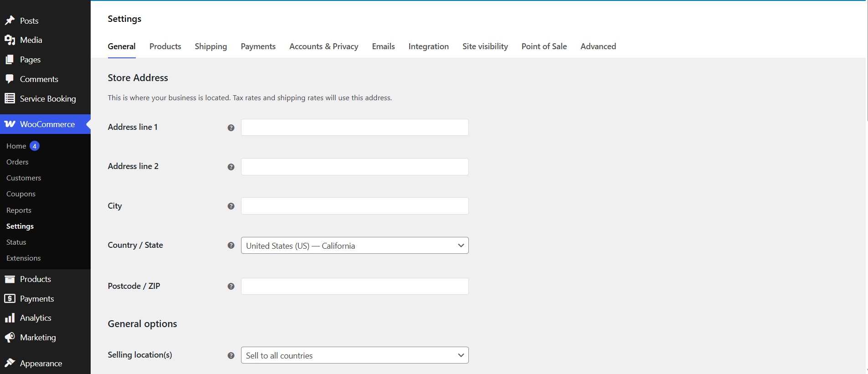Click the Marketing megaphone icon
868x374 pixels.
pos(10,338)
